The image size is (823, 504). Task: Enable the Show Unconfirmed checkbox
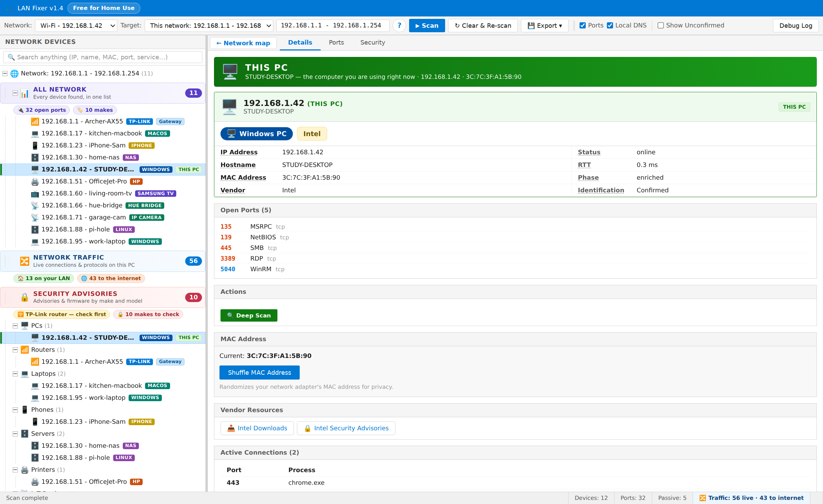pos(661,26)
